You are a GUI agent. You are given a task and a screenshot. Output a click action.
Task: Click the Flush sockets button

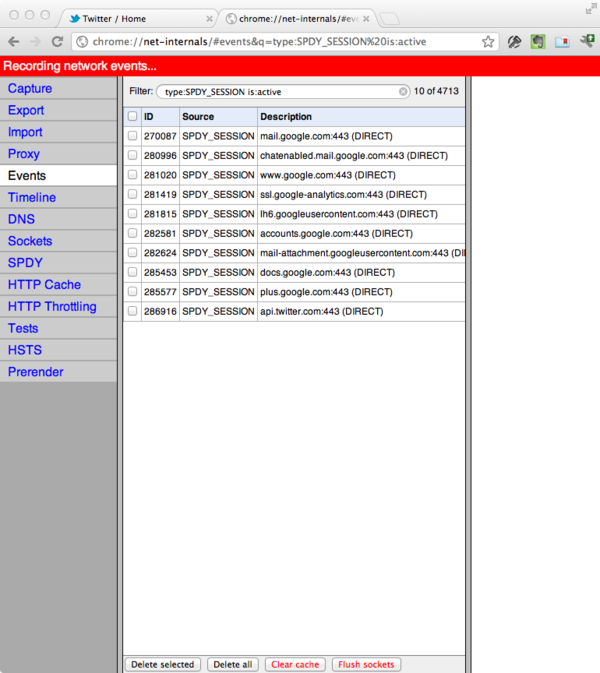coord(366,664)
